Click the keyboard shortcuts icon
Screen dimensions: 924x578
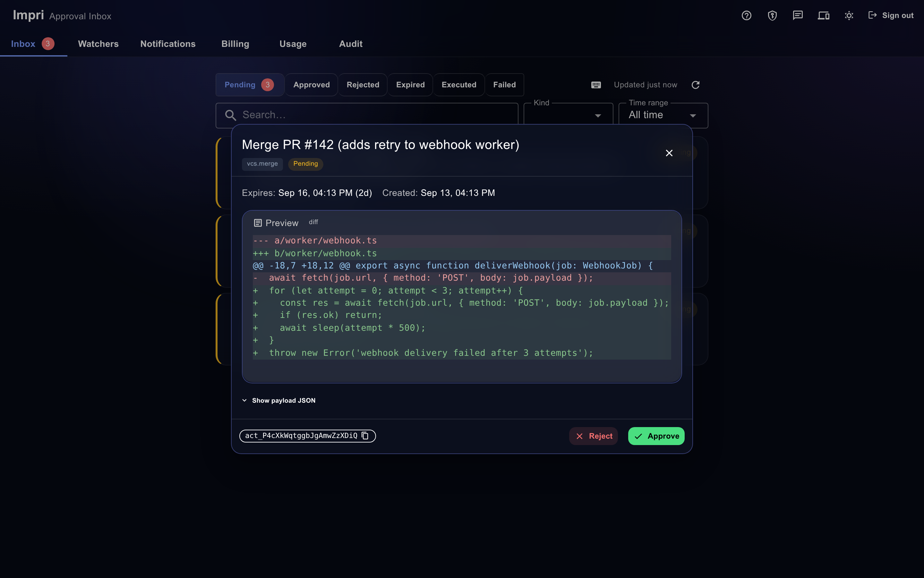pos(596,85)
